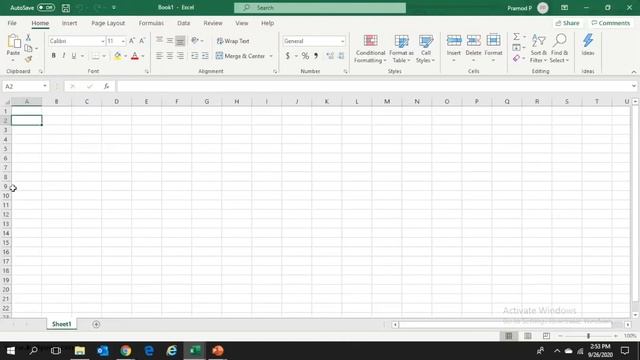Open Format as Table gallery

tap(401, 48)
